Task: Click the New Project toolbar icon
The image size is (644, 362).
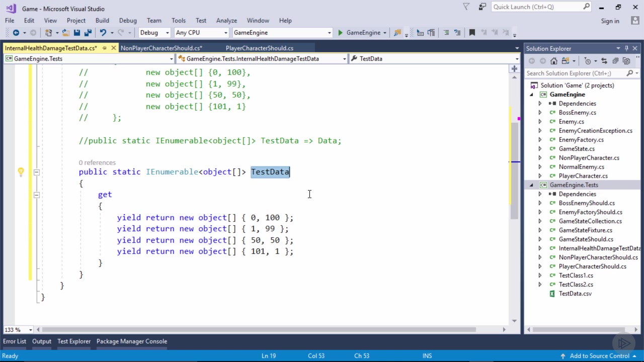Action: point(49,33)
